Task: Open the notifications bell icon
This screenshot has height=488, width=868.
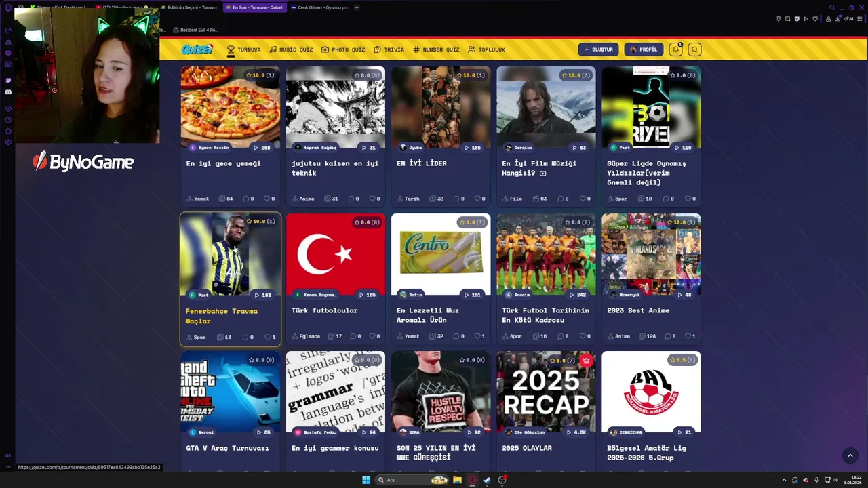Action: click(675, 49)
